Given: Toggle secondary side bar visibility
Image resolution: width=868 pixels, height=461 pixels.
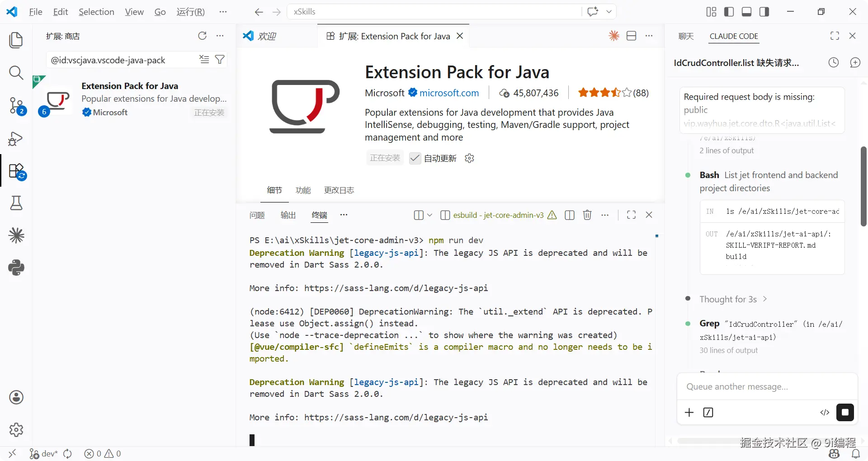Looking at the screenshot, I should click(x=764, y=12).
